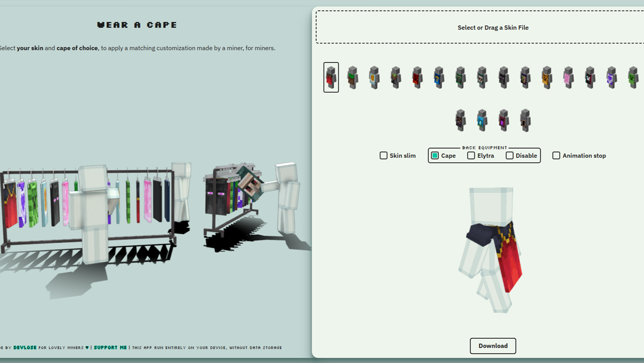The width and height of the screenshot is (644, 363).
Task: Select the fiery lava cape in second row
Action: (460, 119)
